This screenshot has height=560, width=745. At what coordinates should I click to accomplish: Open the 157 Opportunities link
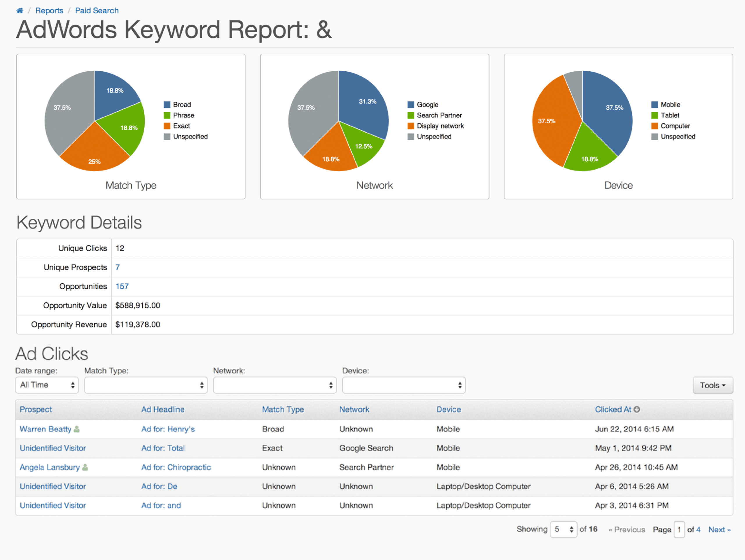(122, 286)
